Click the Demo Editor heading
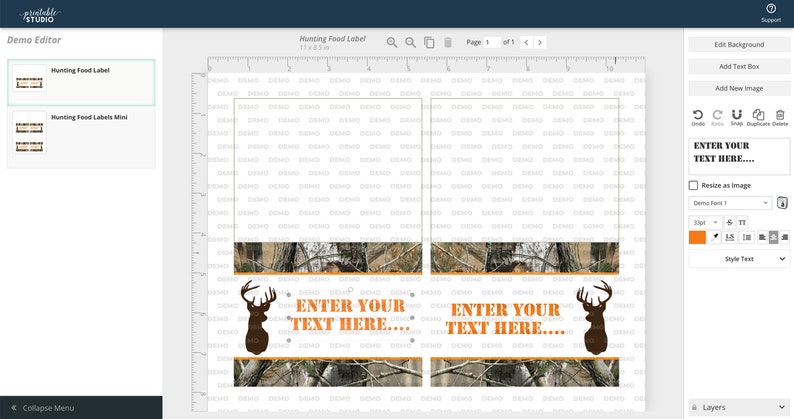 (34, 40)
